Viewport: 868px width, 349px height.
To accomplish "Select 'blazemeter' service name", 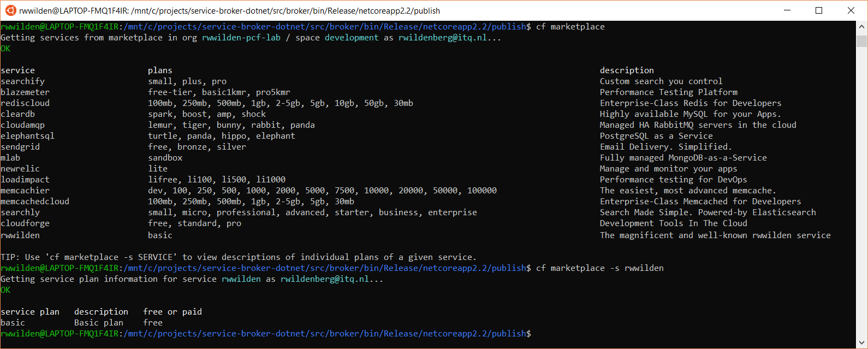I will 25,92.
